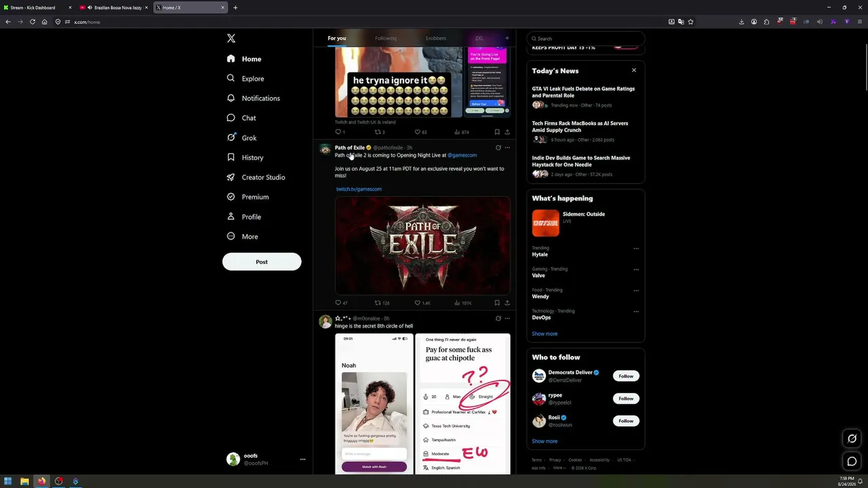Open History in the sidebar
868x488 pixels.
click(x=245, y=157)
